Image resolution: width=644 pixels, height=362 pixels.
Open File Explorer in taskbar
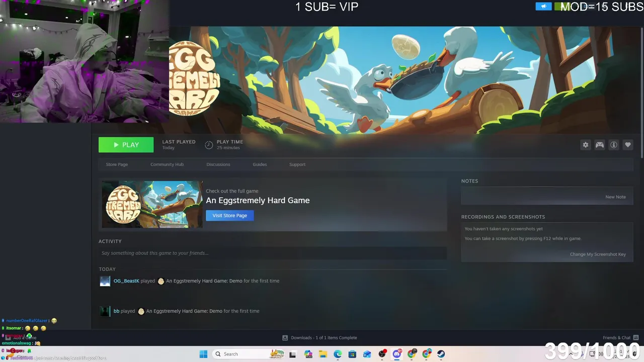(323, 354)
